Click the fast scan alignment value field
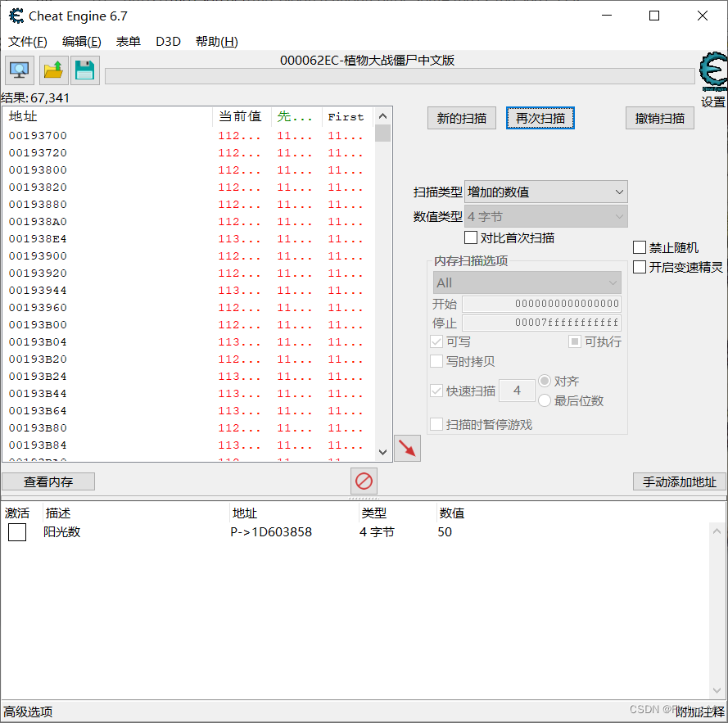The width and height of the screenshot is (728, 723). pyautogui.click(x=517, y=391)
